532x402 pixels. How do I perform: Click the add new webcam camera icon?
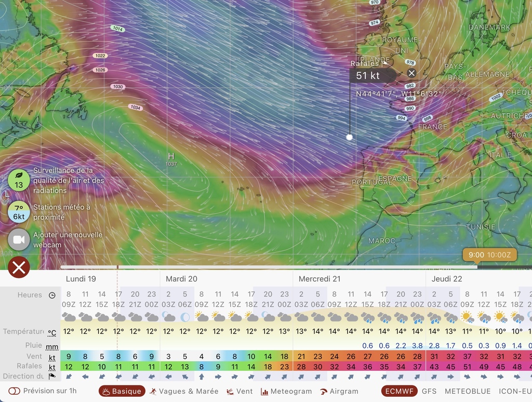pyautogui.click(x=19, y=239)
